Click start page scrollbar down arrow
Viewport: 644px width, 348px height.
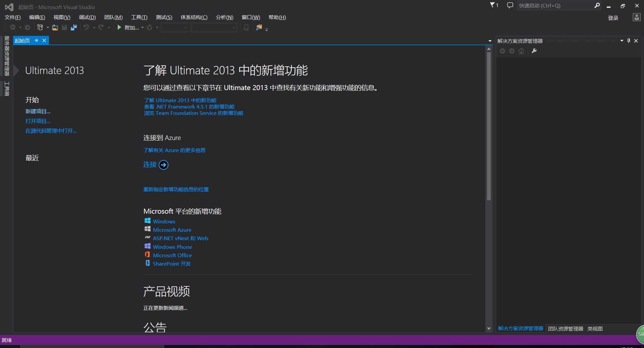(x=489, y=329)
